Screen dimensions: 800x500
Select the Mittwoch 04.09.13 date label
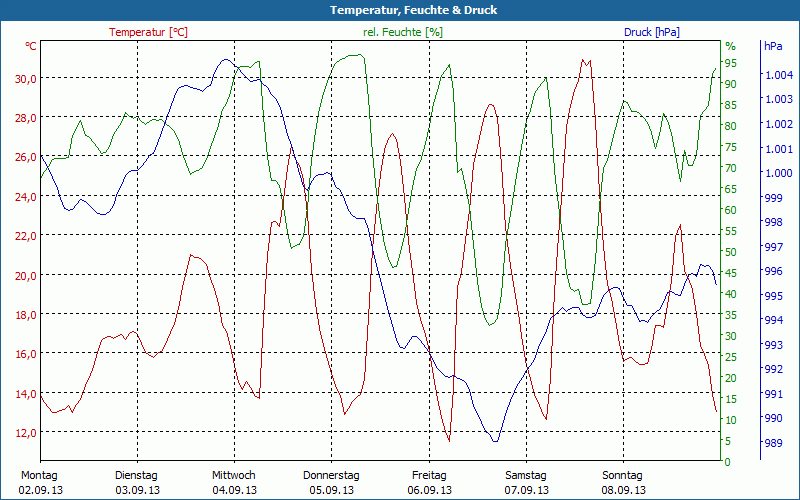point(233,482)
